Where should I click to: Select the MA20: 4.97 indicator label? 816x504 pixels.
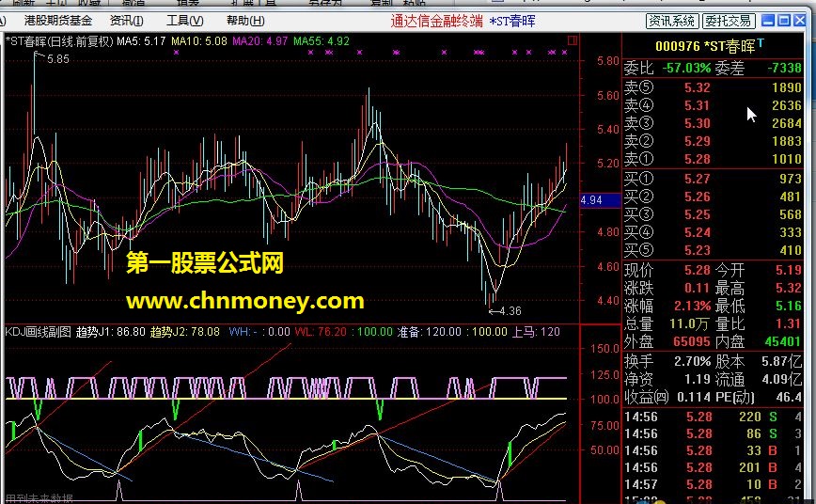click(260, 41)
